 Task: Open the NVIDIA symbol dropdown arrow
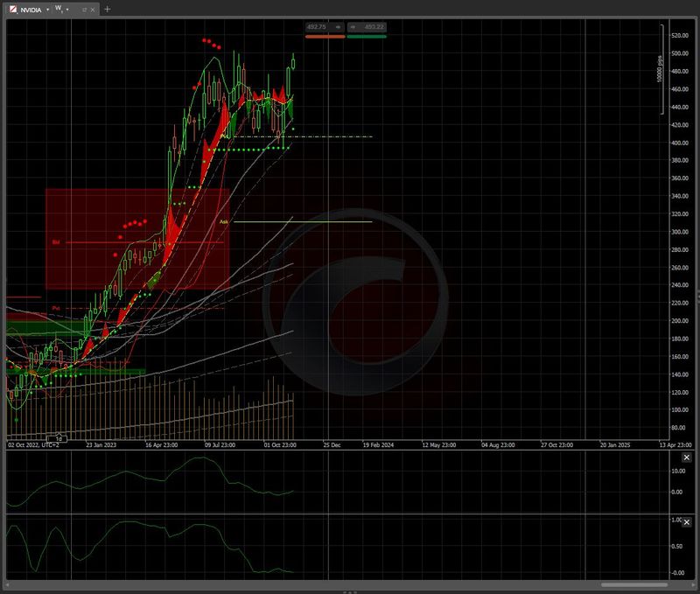pyautogui.click(x=47, y=9)
